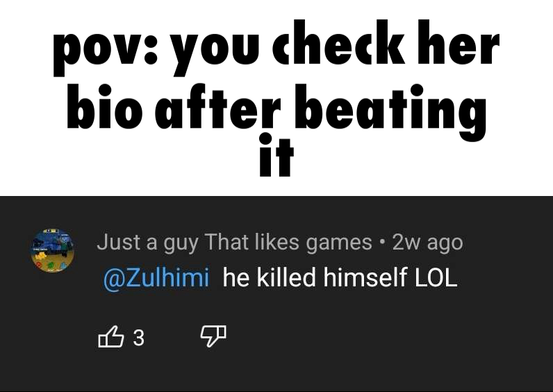Like the comment with the thumbs-up icon
Screen dimensions: 553x392
coord(110,337)
